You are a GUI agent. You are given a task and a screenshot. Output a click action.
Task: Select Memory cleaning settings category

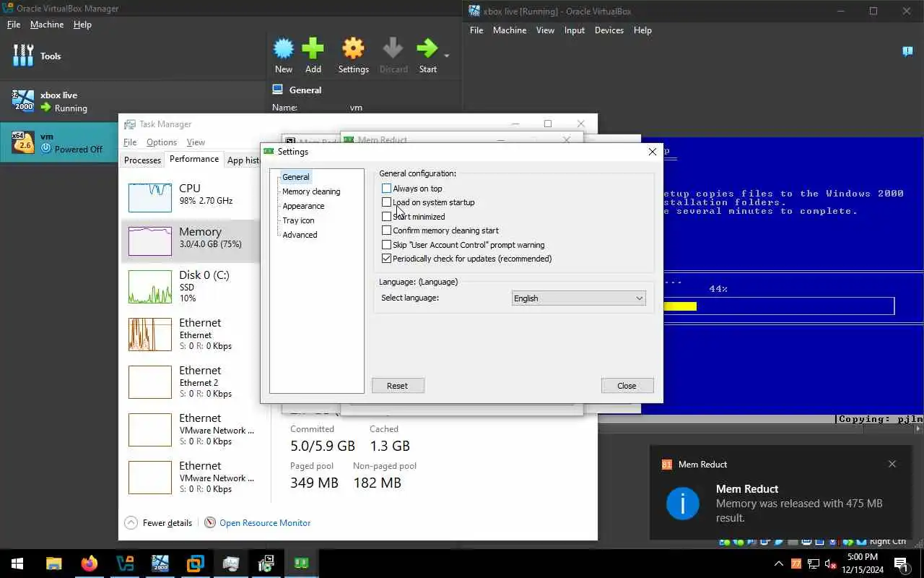[311, 191]
